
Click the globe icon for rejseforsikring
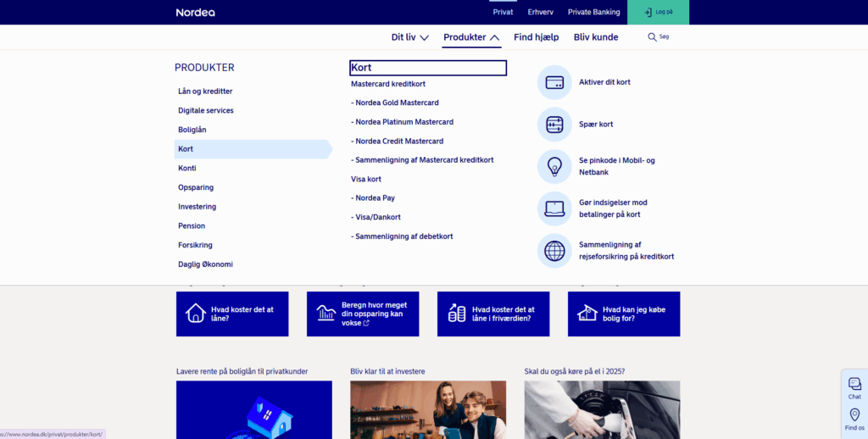554,251
